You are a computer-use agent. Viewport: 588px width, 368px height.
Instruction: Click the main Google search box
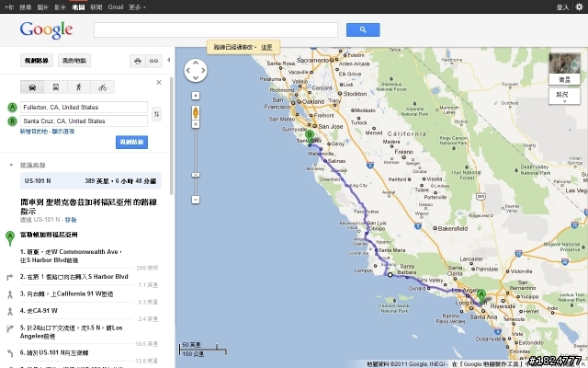[216, 29]
